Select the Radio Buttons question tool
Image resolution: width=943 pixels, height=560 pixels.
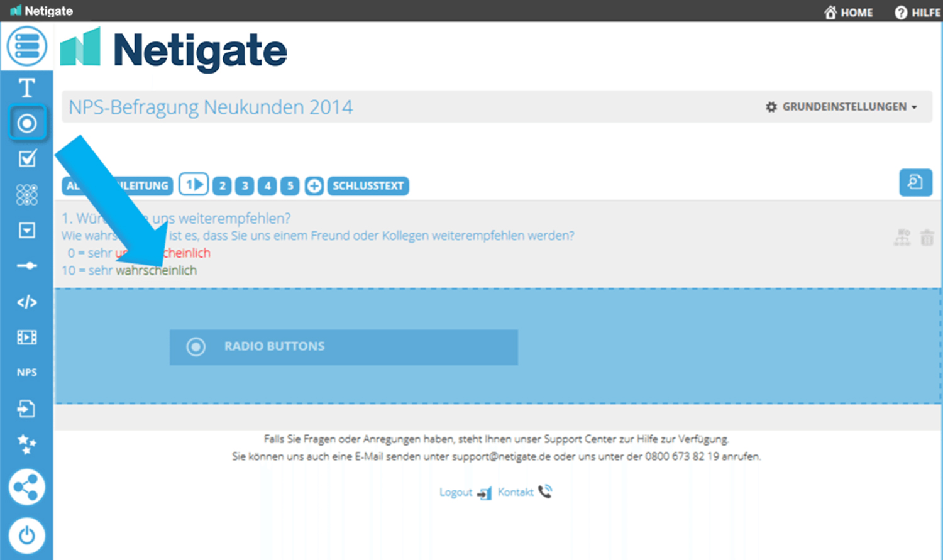click(x=27, y=123)
